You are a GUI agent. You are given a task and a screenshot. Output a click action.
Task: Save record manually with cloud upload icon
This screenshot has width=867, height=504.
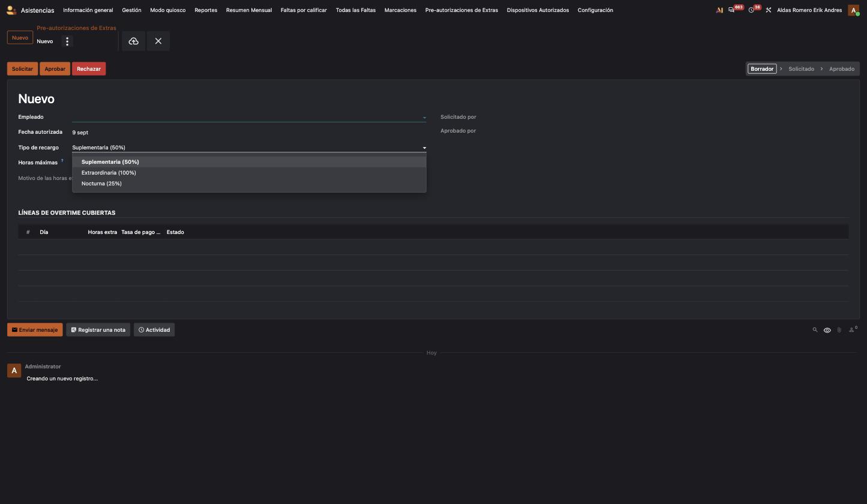point(133,41)
